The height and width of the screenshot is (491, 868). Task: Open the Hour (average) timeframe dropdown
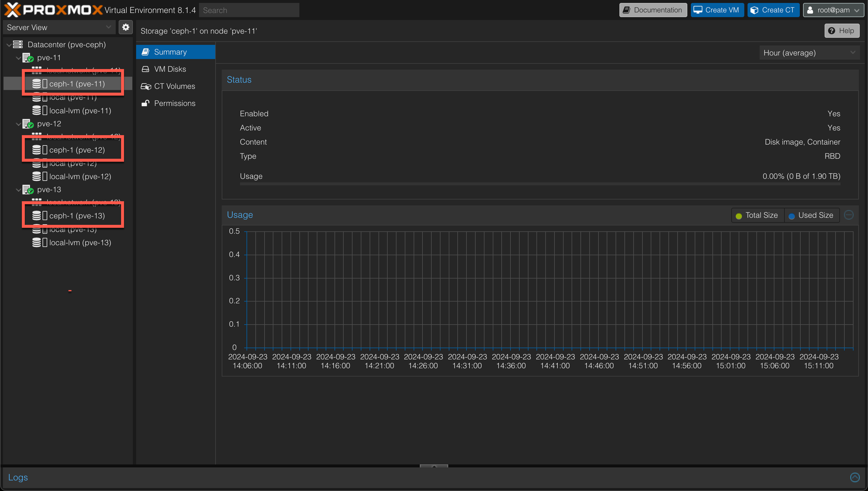809,53
